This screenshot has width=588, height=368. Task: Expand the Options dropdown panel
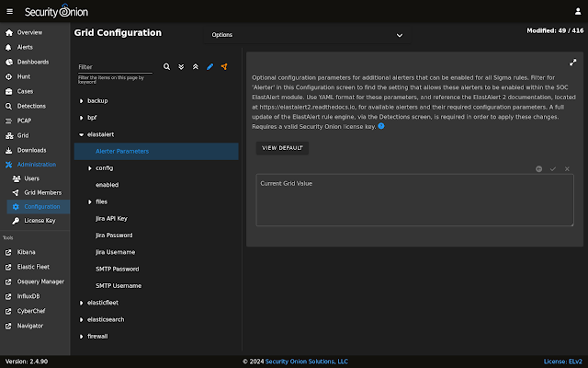(307, 35)
